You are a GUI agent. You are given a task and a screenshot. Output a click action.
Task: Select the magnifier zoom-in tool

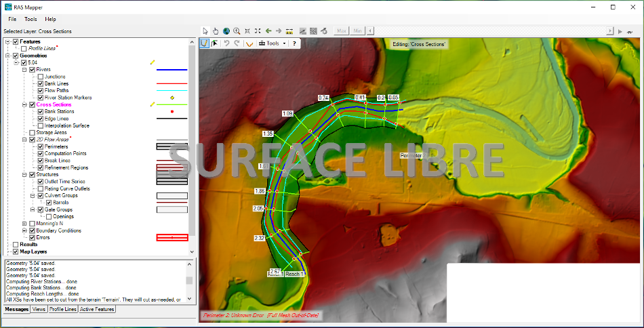(x=237, y=31)
